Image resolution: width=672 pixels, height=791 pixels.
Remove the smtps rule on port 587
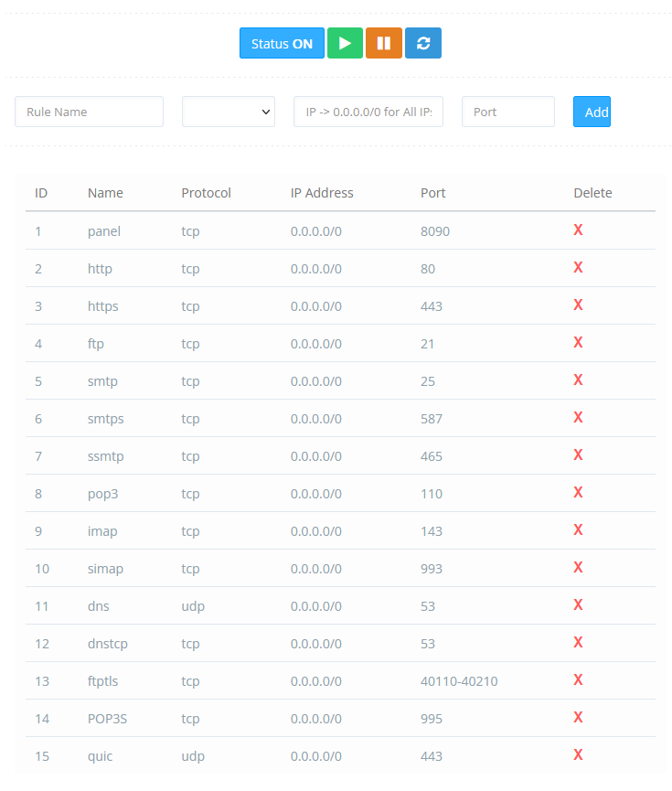coord(578,417)
